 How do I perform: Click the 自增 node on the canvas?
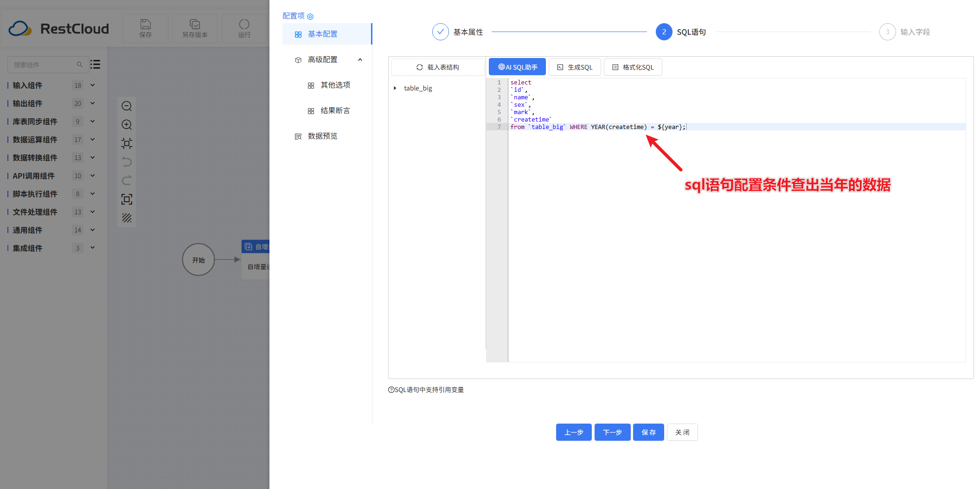point(256,260)
